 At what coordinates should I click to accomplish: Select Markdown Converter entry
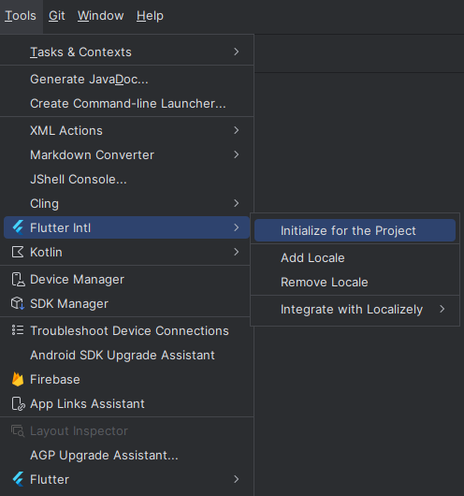coord(127,155)
